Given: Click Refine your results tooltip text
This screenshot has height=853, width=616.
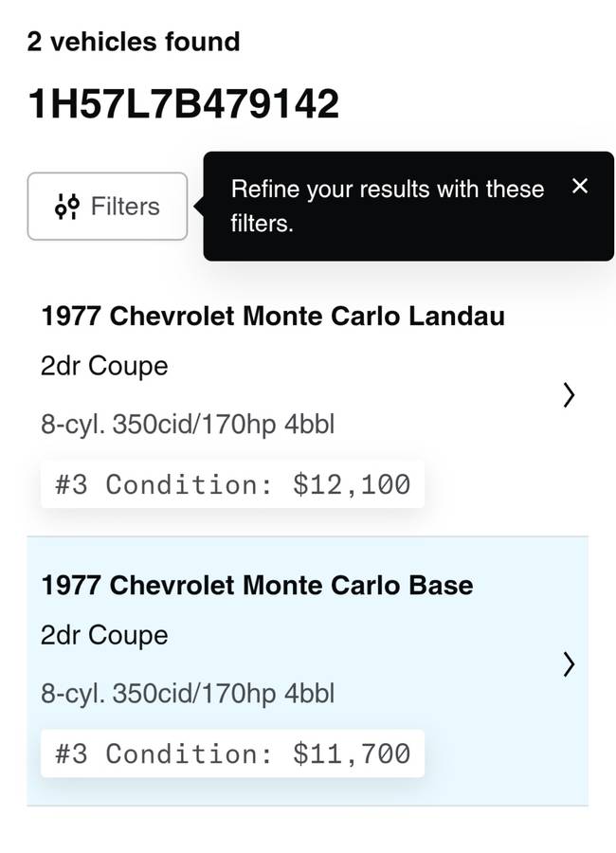Looking at the screenshot, I should [387, 207].
